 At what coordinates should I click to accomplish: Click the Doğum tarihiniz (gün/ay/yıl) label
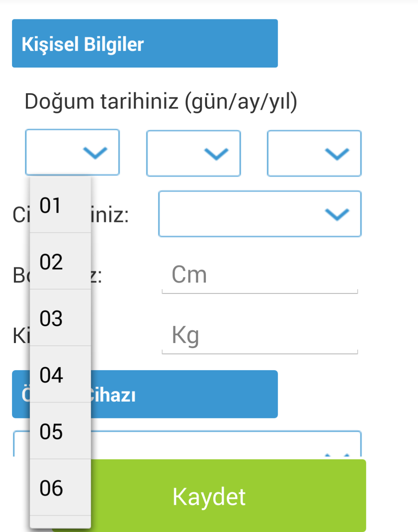[x=161, y=102]
